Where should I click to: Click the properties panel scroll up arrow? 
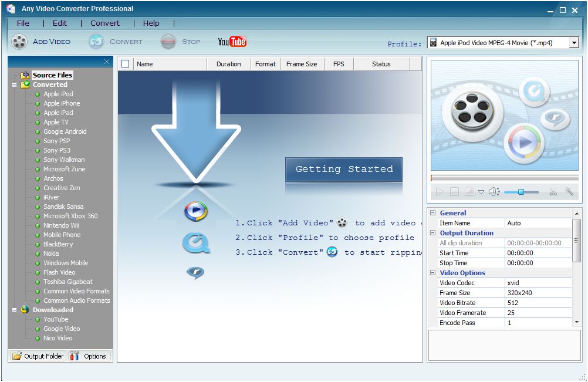[577, 214]
